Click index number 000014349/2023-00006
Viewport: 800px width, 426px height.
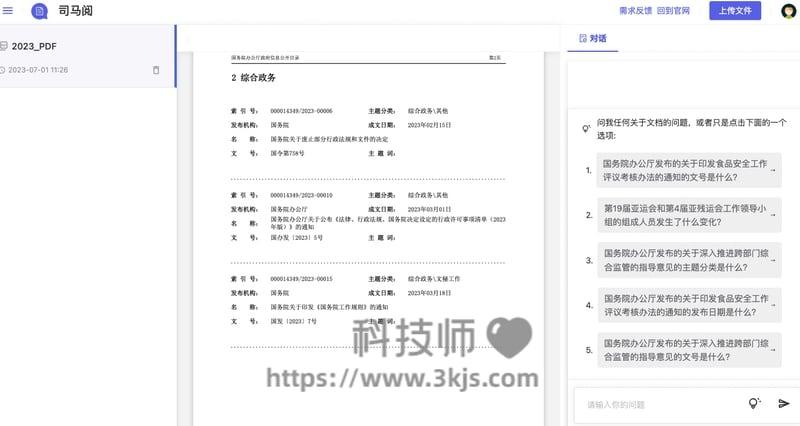(301, 111)
